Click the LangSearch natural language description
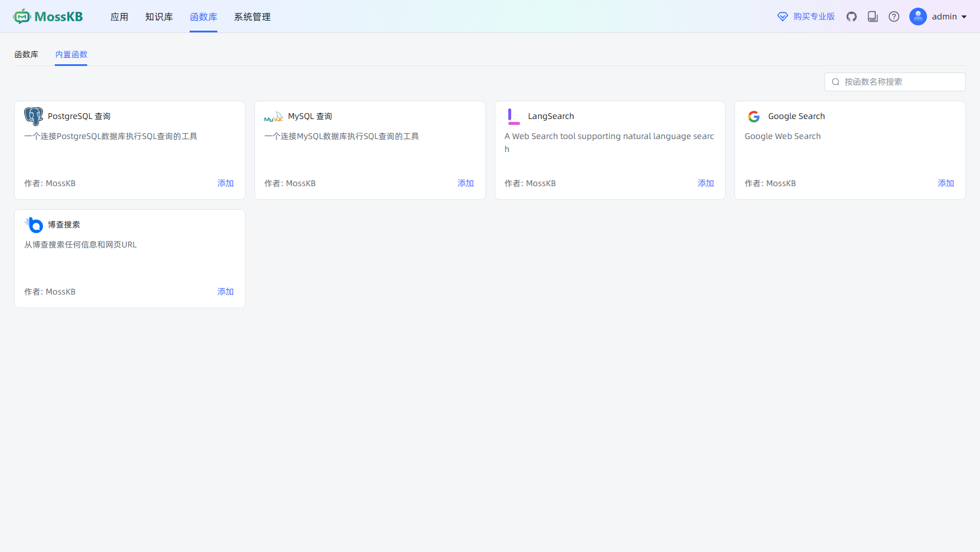Viewport: 980px width, 552px height. click(609, 143)
